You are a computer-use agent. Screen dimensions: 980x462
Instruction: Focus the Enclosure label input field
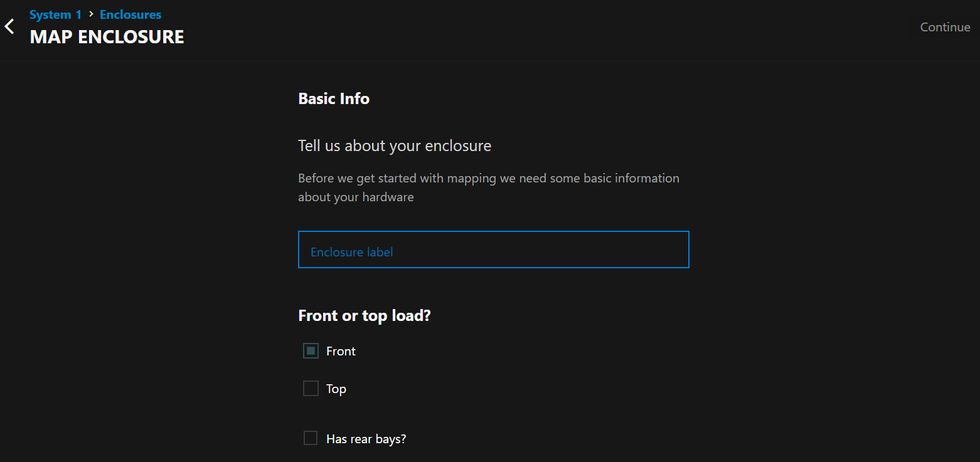(x=493, y=249)
